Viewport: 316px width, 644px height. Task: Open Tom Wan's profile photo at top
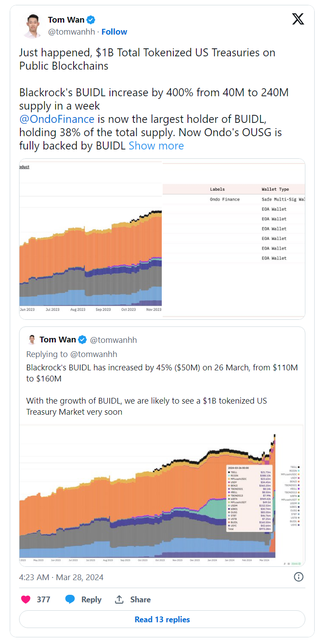(31, 26)
